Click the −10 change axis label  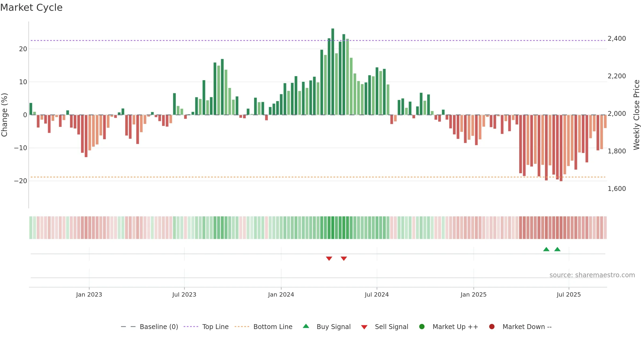click(x=21, y=148)
